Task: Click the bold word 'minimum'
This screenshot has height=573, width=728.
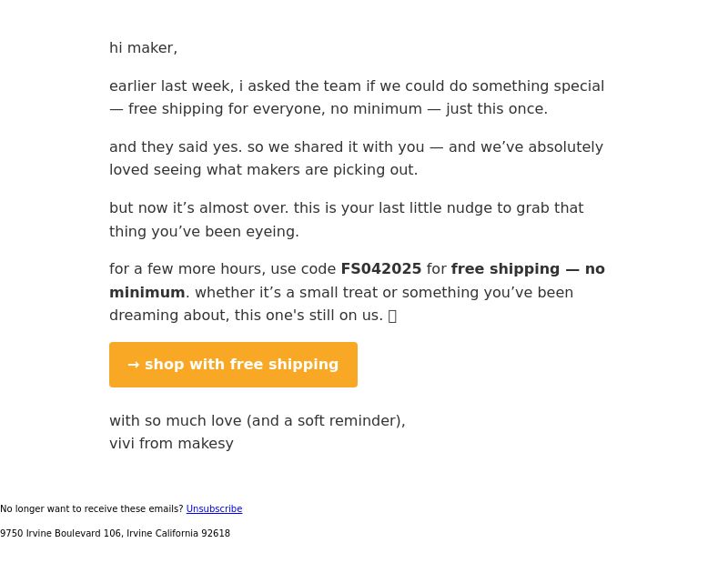Action: click(147, 293)
